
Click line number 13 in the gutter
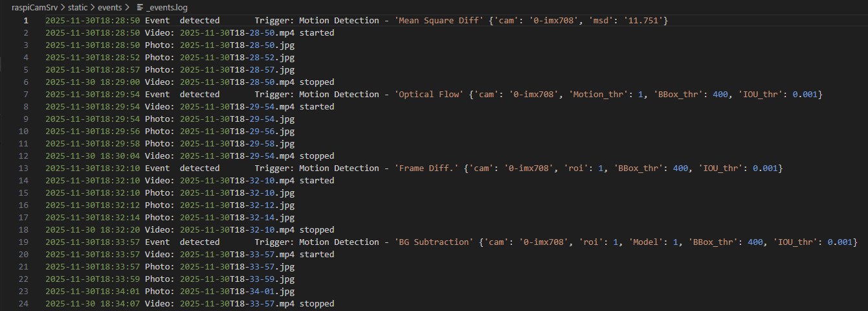coord(25,168)
